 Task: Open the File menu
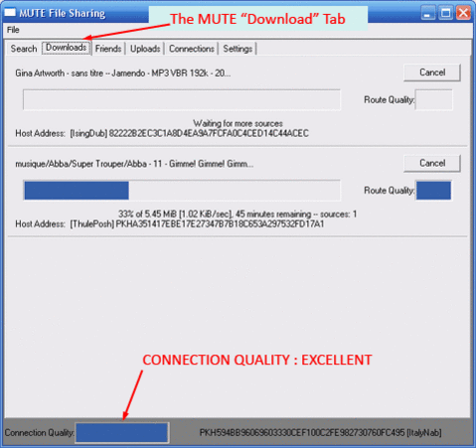[13, 30]
